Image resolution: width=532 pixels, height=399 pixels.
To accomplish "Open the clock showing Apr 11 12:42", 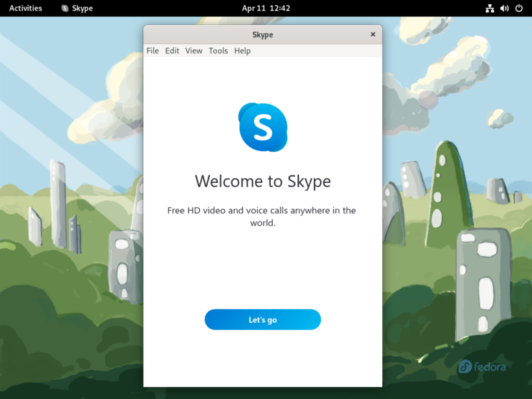I will 266,8.
